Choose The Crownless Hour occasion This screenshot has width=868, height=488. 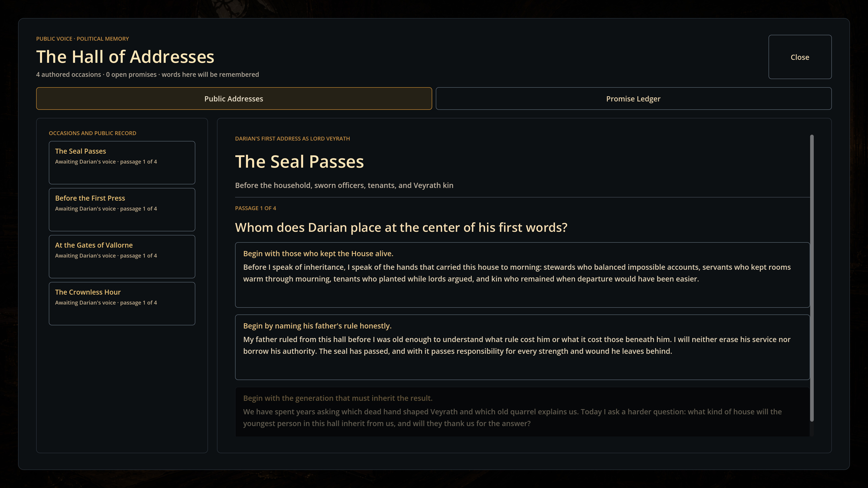(122, 303)
